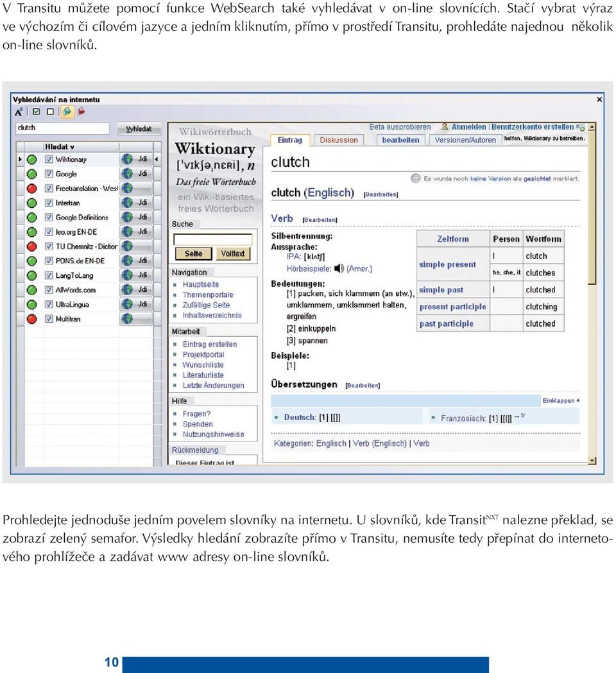The image size is (616, 673).
Task: Click green status light beside Google
Action: tap(32, 174)
